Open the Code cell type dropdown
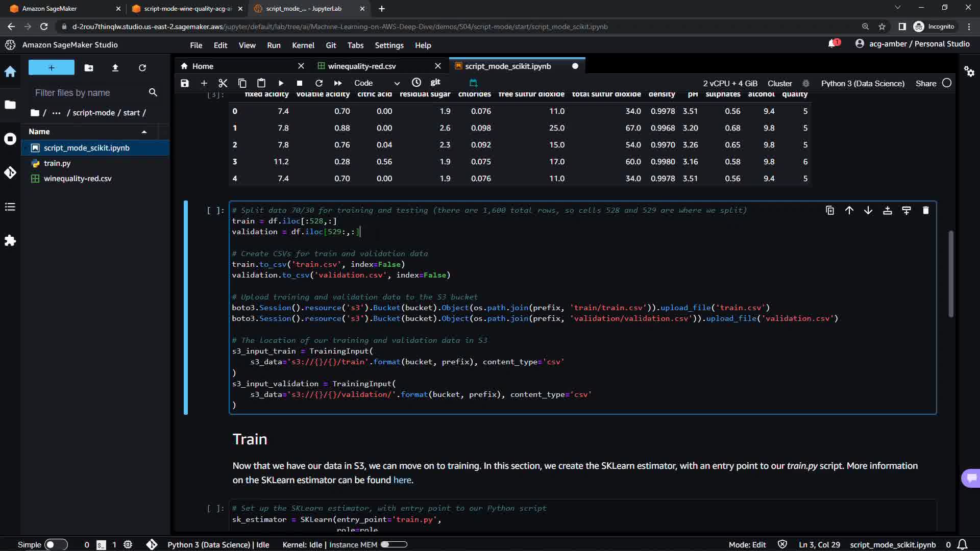The image size is (980, 551). [x=376, y=83]
